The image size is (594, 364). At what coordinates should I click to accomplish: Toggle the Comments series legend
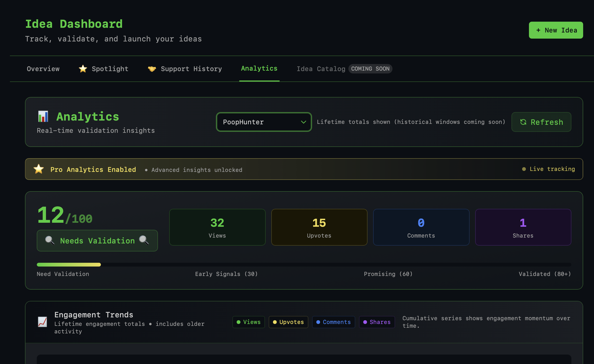(333, 322)
